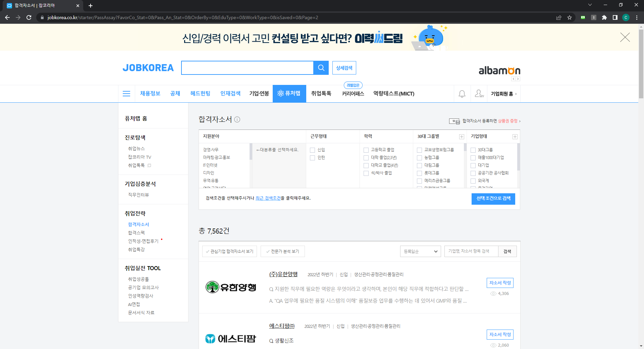Click 선택 조건으로 검색 button

[x=493, y=199]
